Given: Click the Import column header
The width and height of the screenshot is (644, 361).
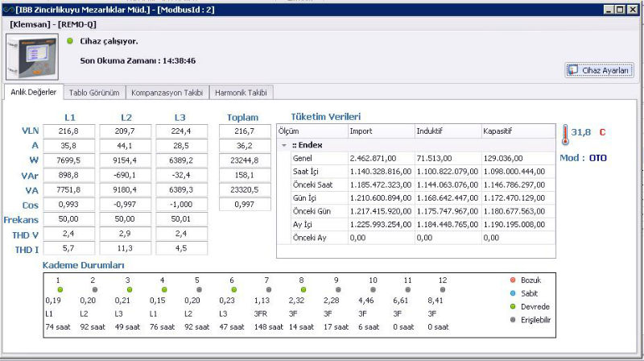Looking at the screenshot, I should (380, 131).
